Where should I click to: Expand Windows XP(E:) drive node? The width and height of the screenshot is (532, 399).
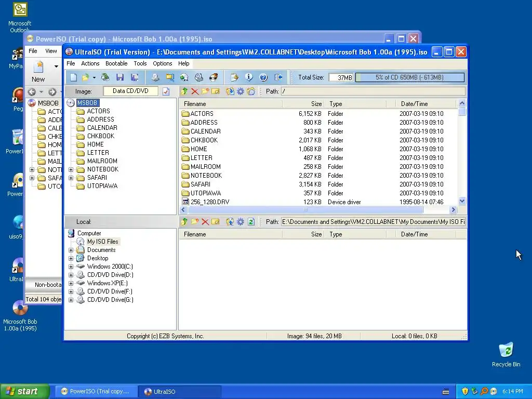pyautogui.click(x=71, y=283)
